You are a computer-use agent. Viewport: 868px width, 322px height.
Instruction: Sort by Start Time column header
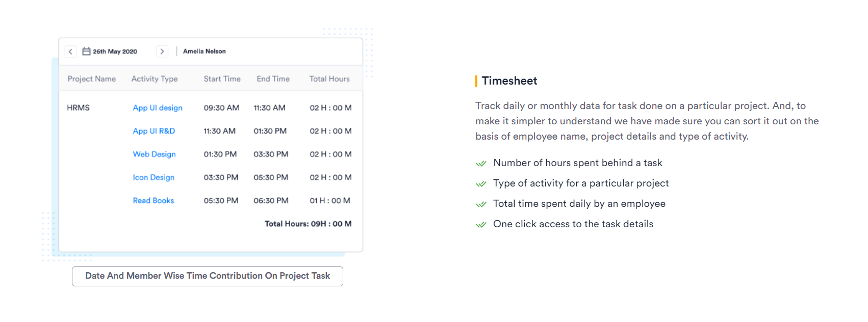tap(222, 79)
